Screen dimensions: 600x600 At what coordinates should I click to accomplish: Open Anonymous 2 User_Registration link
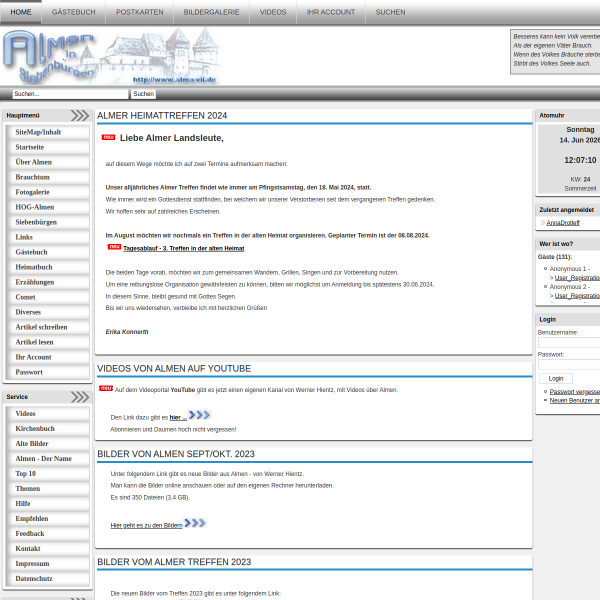click(577, 296)
